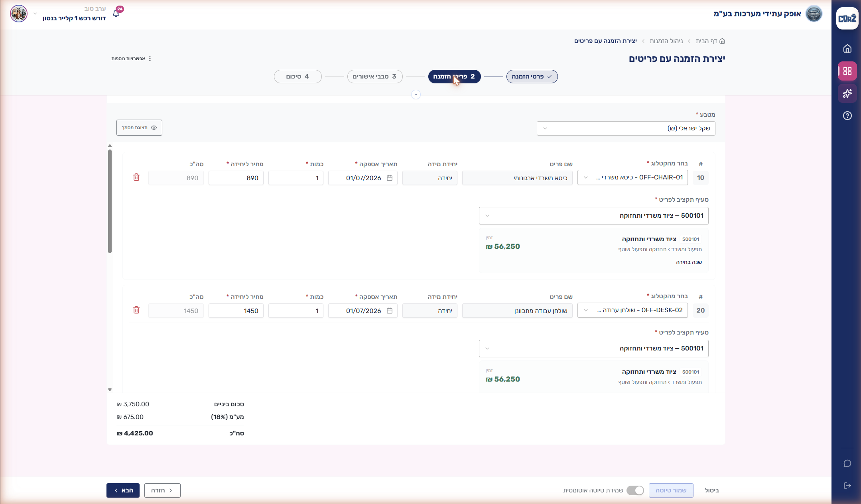Edit unit price field 890
The height and width of the screenshot is (504, 861).
pyautogui.click(x=236, y=178)
